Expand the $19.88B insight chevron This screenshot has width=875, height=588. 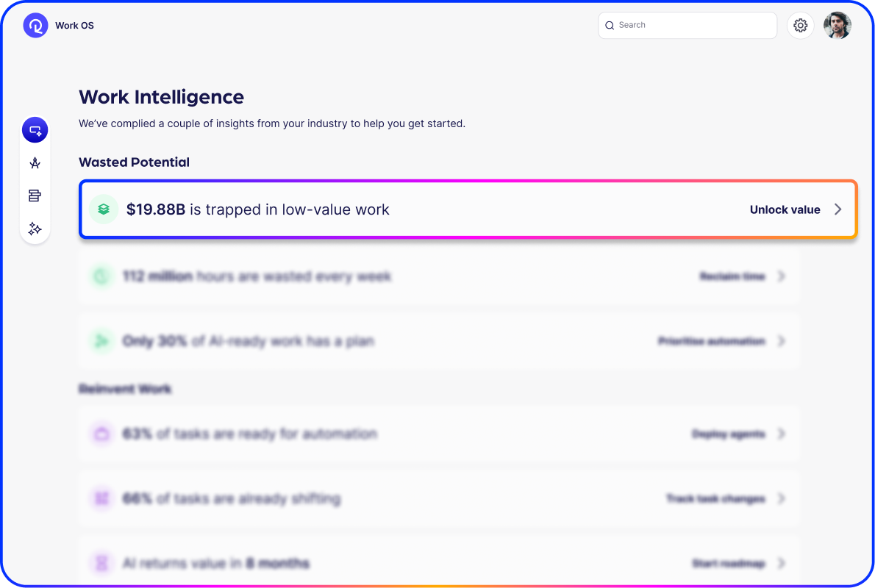(838, 209)
